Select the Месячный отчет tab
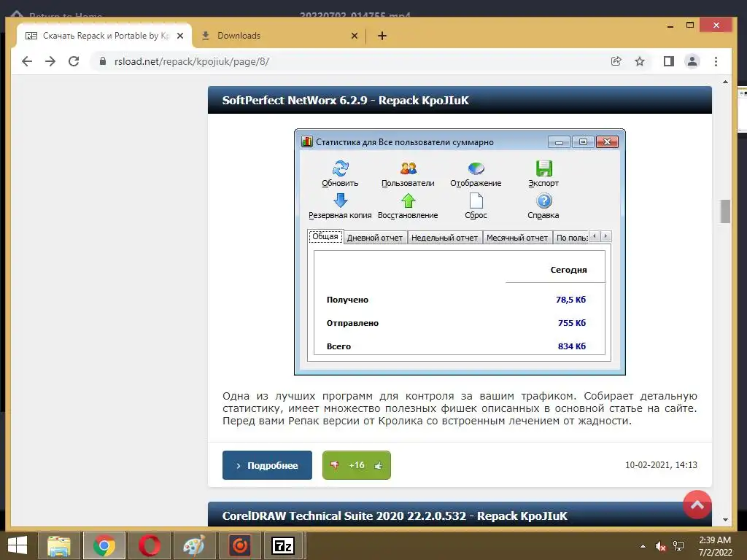This screenshot has height=560, width=747. [517, 238]
